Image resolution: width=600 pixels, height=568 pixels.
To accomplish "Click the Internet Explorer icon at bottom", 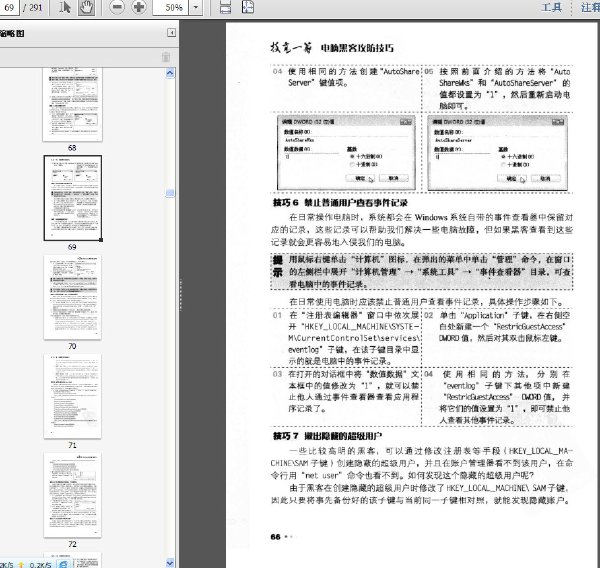I will pyautogui.click(x=63, y=564).
